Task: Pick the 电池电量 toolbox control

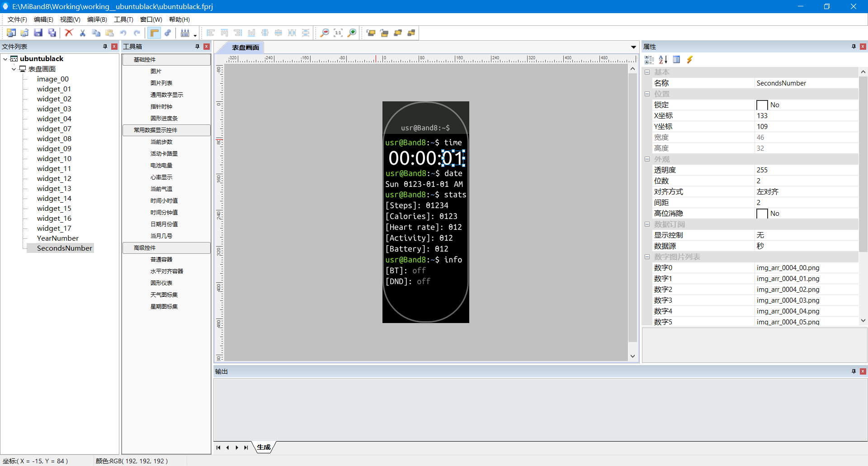Action: click(161, 166)
